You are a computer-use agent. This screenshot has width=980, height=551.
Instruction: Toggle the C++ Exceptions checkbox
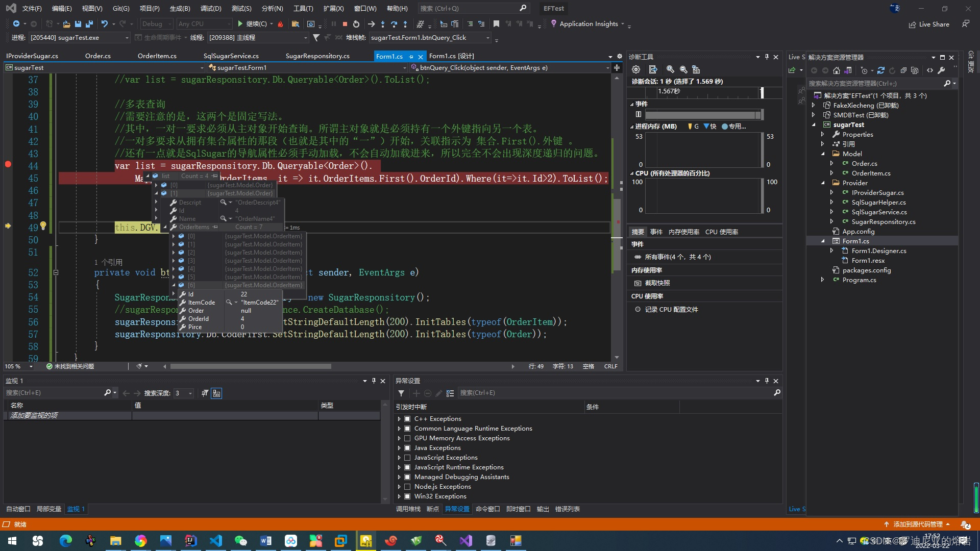[407, 419]
